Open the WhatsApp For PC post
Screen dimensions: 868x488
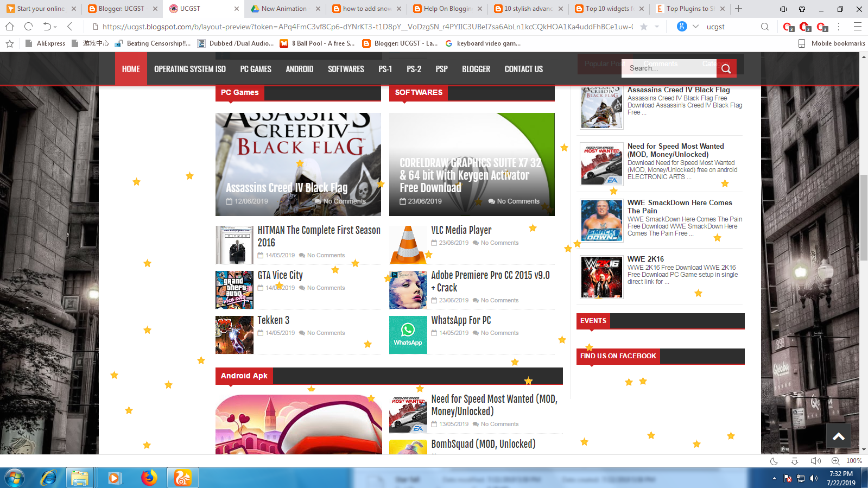coord(461,320)
